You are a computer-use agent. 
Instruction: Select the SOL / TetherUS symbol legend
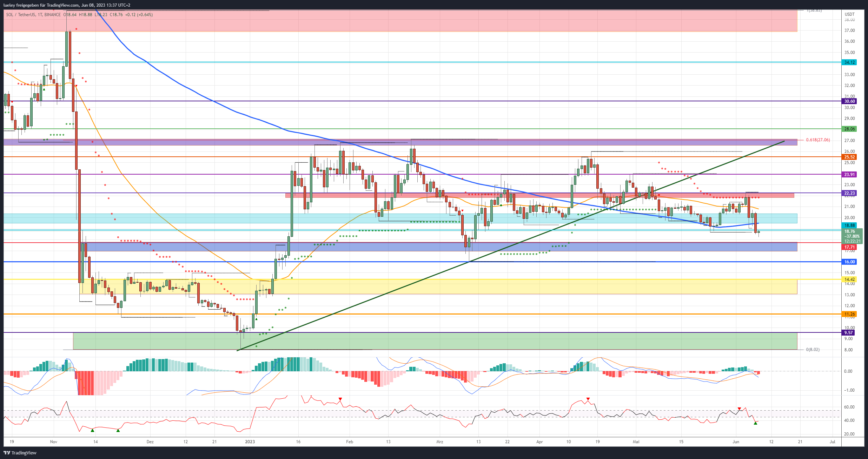point(21,15)
